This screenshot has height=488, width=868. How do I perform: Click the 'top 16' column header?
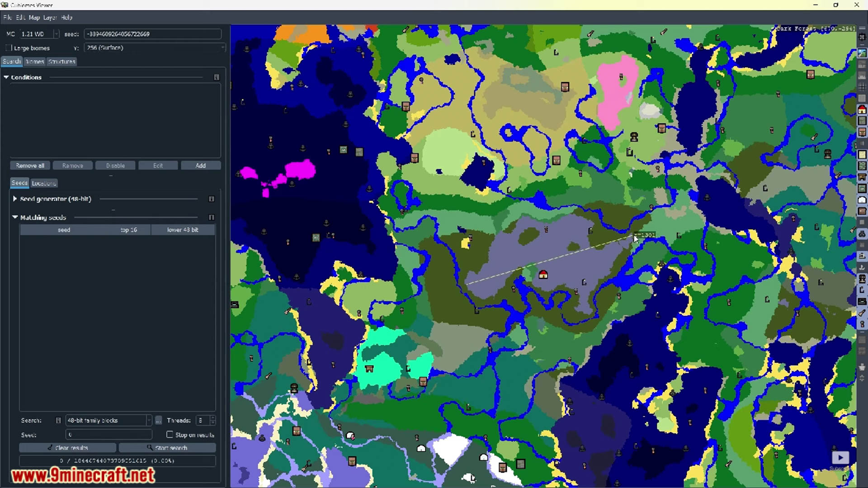129,230
